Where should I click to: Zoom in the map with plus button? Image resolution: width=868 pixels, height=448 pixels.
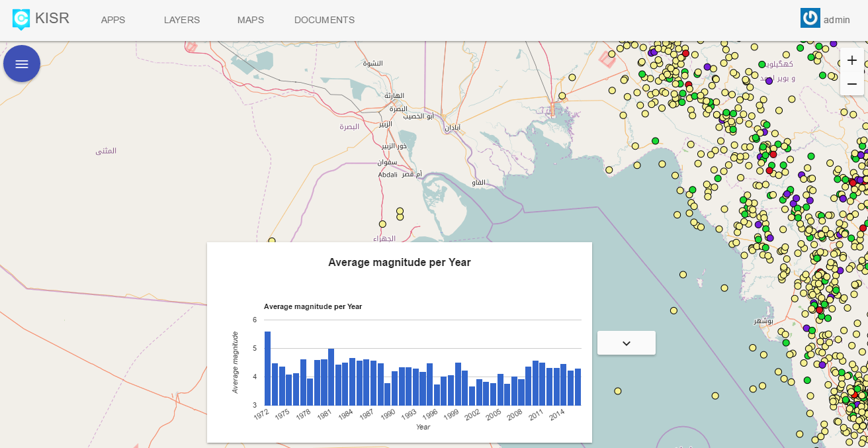click(x=852, y=60)
